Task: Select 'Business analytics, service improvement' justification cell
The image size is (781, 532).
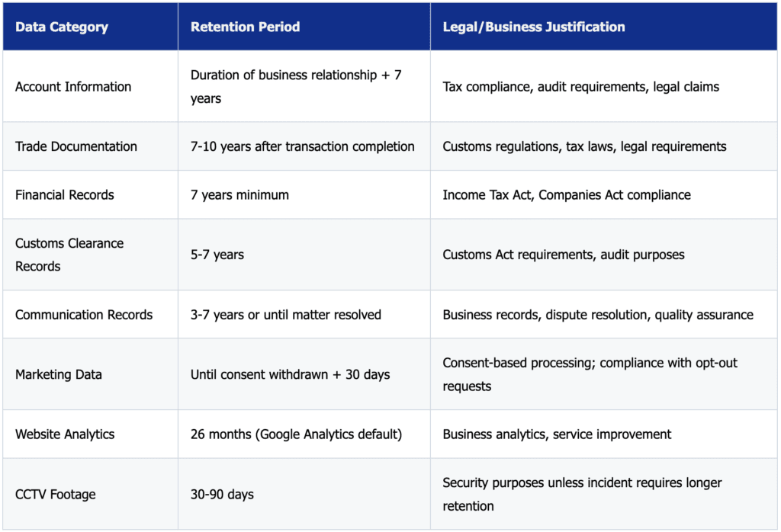Action: 557,434
